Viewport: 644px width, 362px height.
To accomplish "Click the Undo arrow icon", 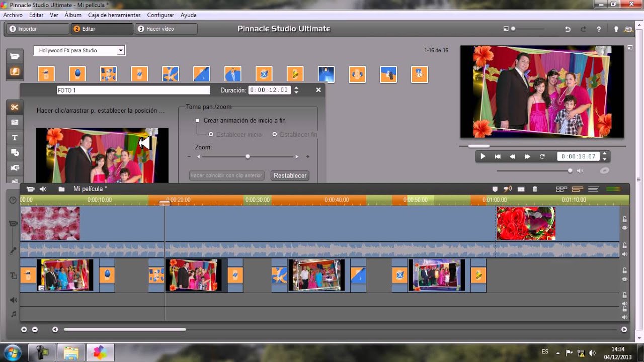I will click(568, 29).
